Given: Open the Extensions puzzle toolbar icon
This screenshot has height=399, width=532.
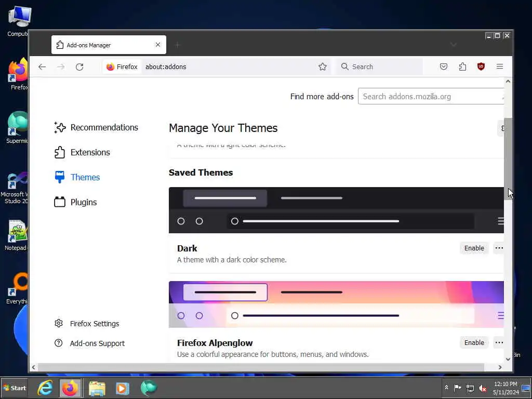Looking at the screenshot, I should [x=462, y=67].
